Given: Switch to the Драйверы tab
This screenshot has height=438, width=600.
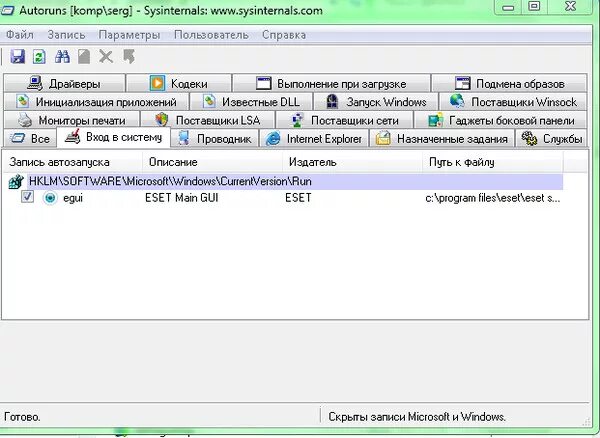Looking at the screenshot, I should coord(64,83).
